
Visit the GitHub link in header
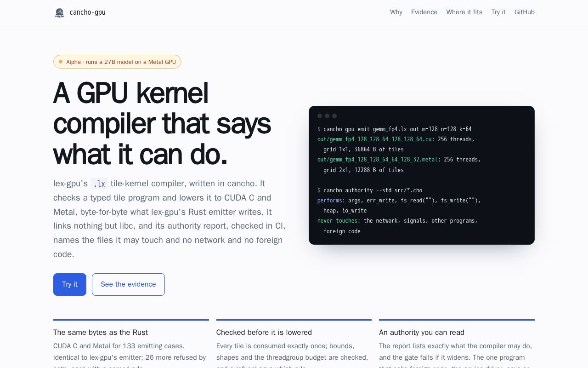525,12
